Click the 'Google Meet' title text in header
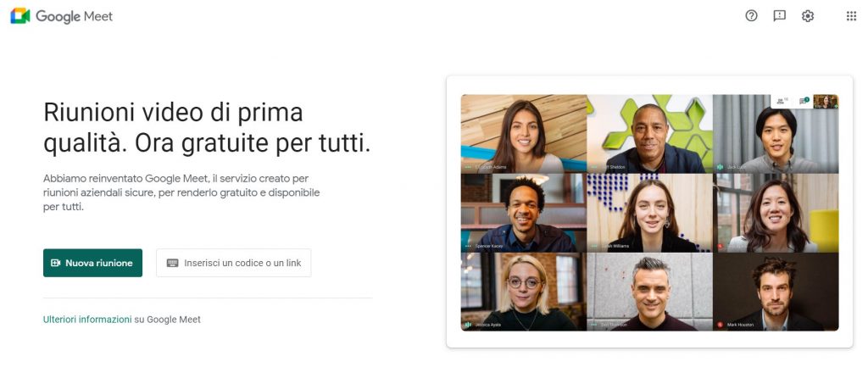868x373 pixels. [75, 17]
